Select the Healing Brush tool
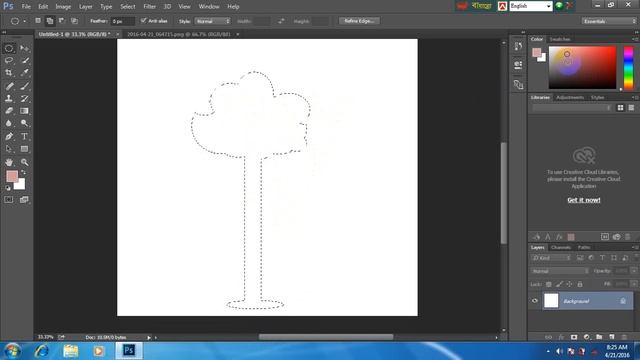640x360 pixels. [x=9, y=86]
